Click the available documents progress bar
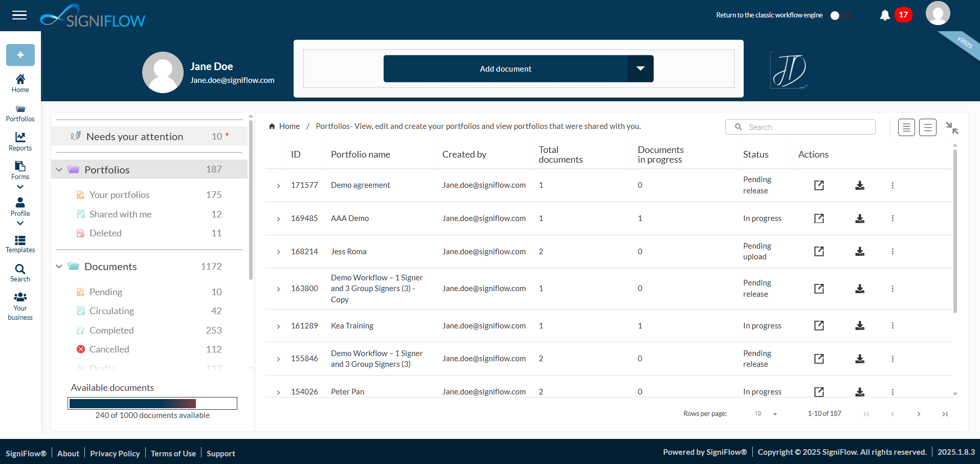The width and height of the screenshot is (980, 464). [152, 403]
